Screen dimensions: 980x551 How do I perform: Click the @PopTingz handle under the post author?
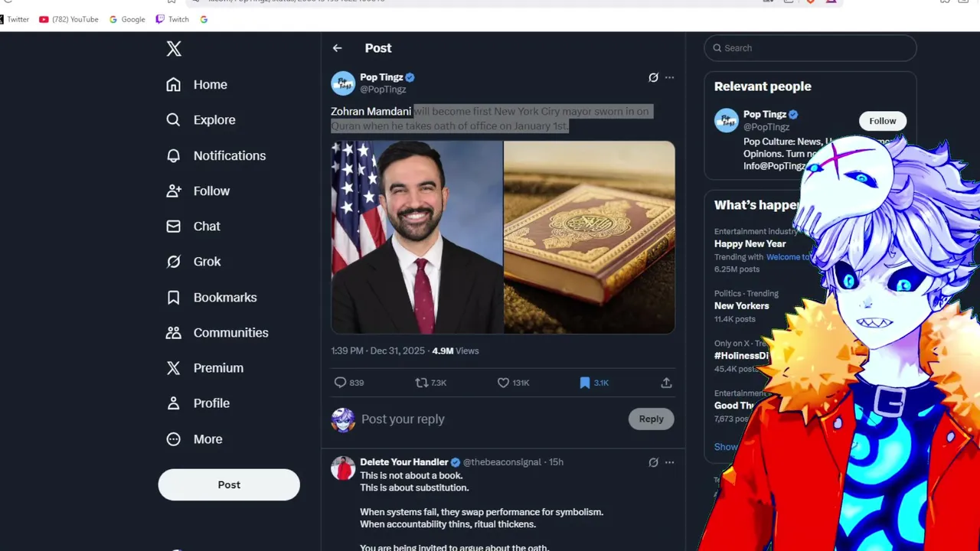(x=383, y=90)
